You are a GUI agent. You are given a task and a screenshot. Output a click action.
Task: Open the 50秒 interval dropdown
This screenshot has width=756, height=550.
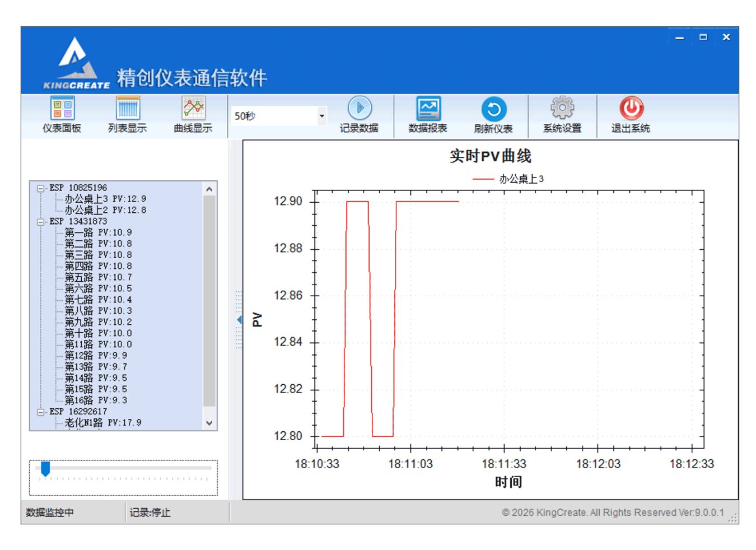pos(321,115)
